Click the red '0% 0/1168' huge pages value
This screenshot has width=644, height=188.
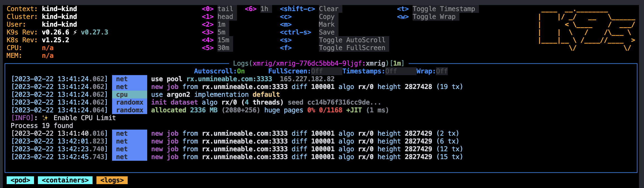[x=325, y=110]
